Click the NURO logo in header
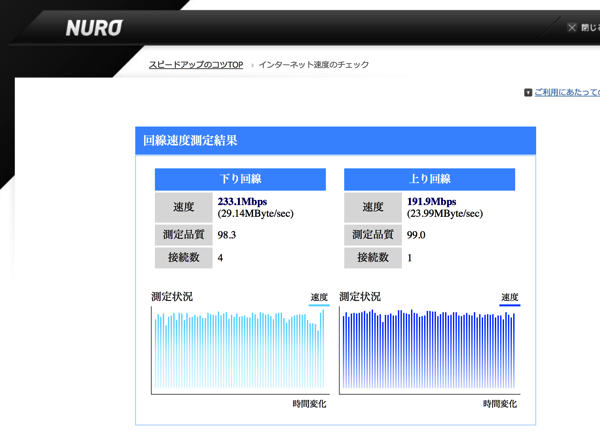This screenshot has width=600, height=444. [x=94, y=28]
